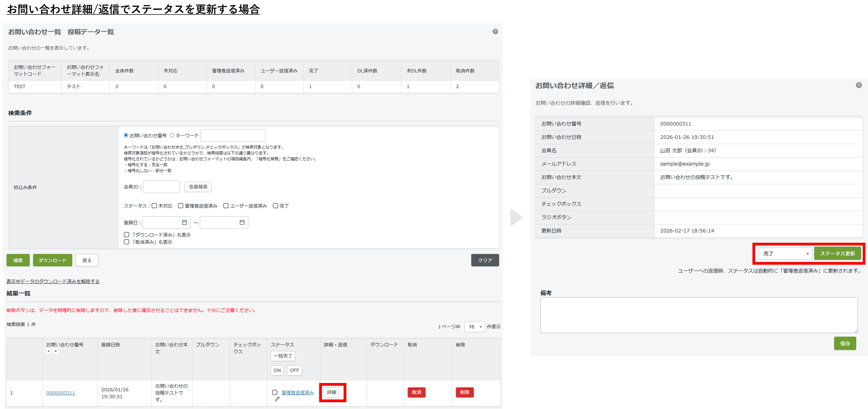The height and width of the screenshot is (409, 868).
Task: Sort inquiry number ascending arrow
Action: point(49,351)
